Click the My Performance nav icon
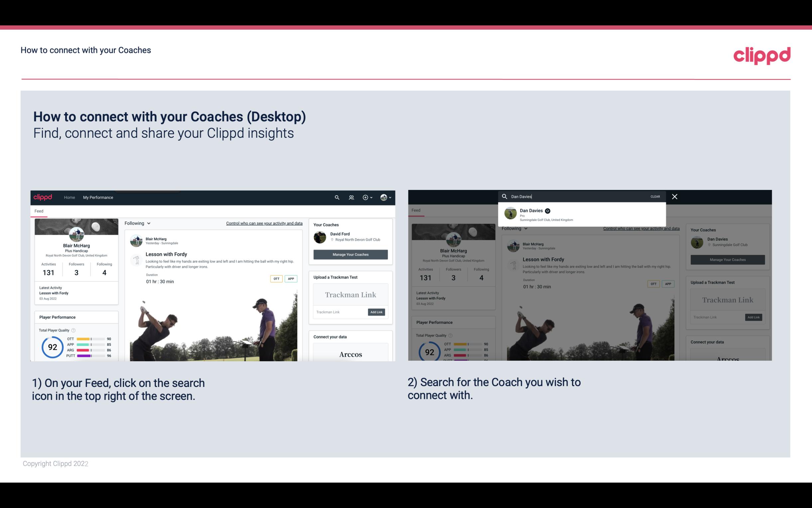The height and width of the screenshot is (508, 812). [x=98, y=197]
